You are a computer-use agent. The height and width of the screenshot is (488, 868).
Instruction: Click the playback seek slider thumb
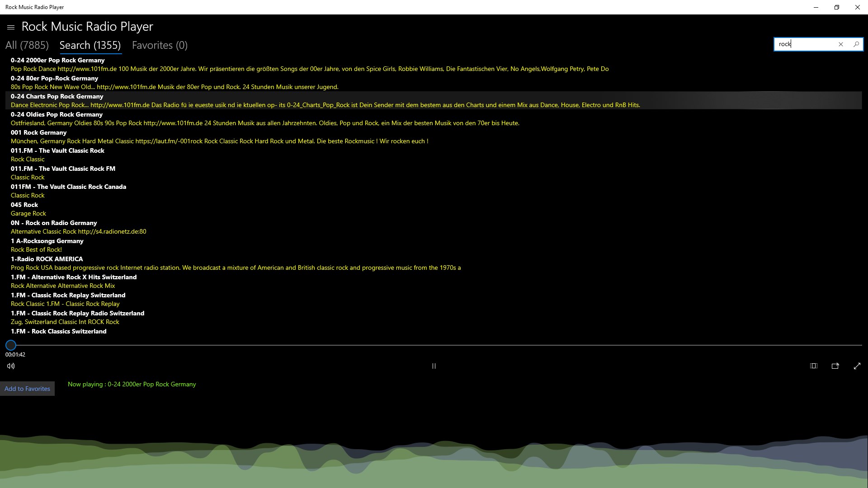pos(11,345)
